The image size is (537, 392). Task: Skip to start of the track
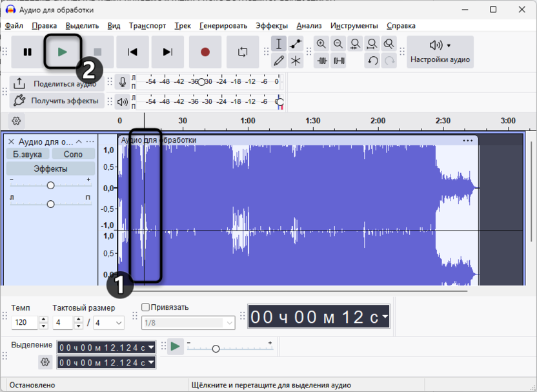[x=132, y=52]
